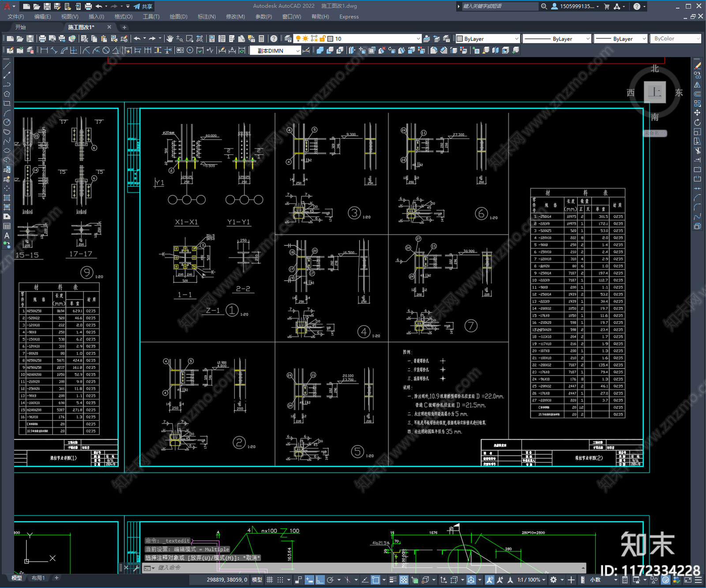Toggle polar tracking in status bar
Image resolution: width=706 pixels, height=588 pixels.
pos(330,580)
